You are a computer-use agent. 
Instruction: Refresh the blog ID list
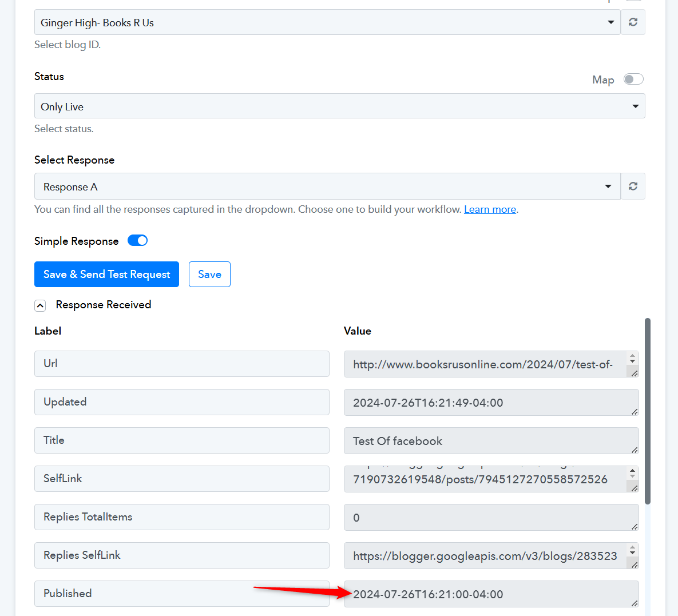coord(633,22)
